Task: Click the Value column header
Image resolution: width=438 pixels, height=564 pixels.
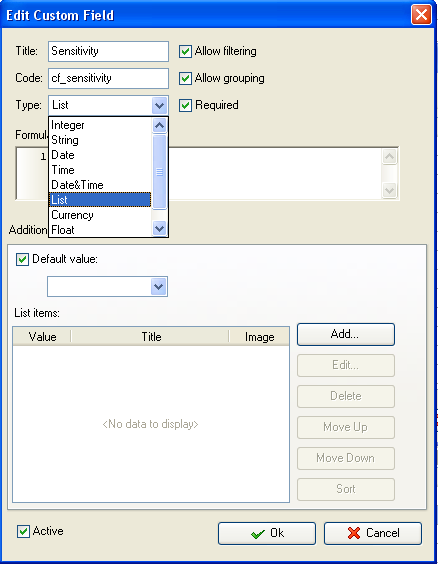Action: coord(42,337)
